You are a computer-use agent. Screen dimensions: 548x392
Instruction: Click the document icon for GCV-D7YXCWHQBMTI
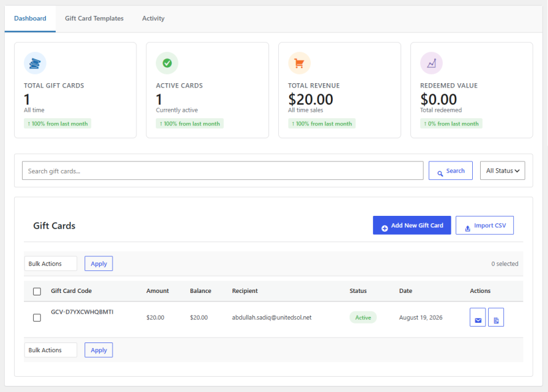click(x=496, y=317)
